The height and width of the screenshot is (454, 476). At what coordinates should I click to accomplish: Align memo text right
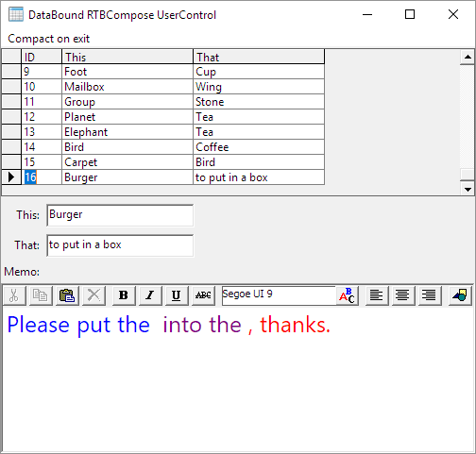click(430, 295)
